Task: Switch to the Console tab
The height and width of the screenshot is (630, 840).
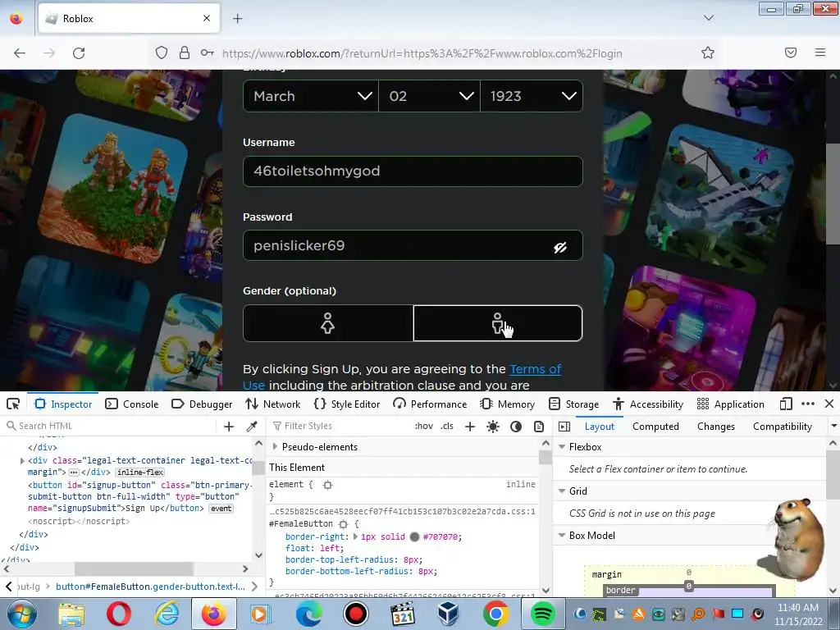Action: (132, 404)
